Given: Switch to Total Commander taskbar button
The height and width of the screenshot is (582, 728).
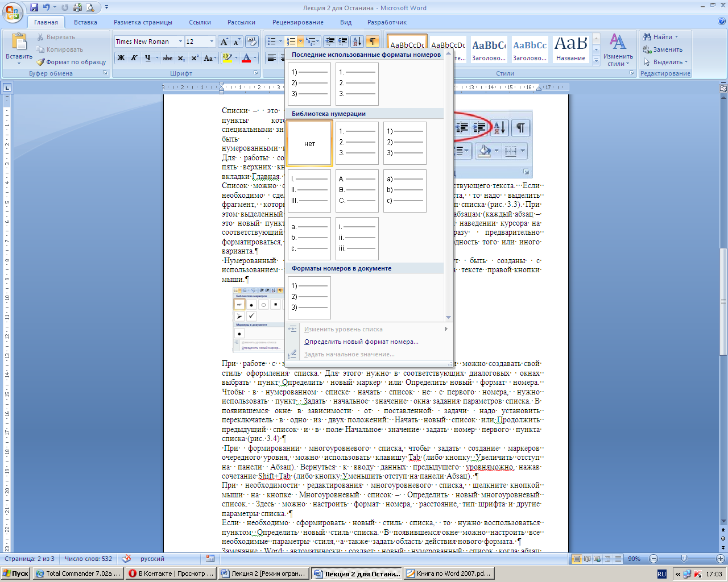Looking at the screenshot, I should point(78,573).
